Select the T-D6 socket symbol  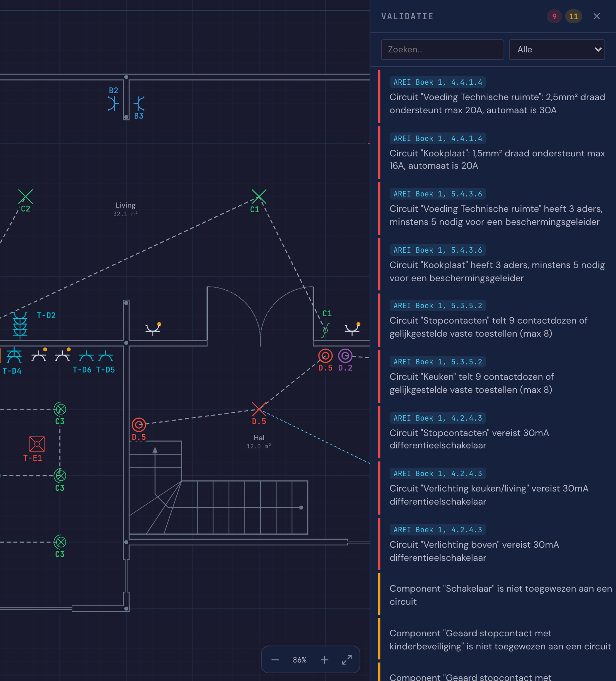point(86,357)
